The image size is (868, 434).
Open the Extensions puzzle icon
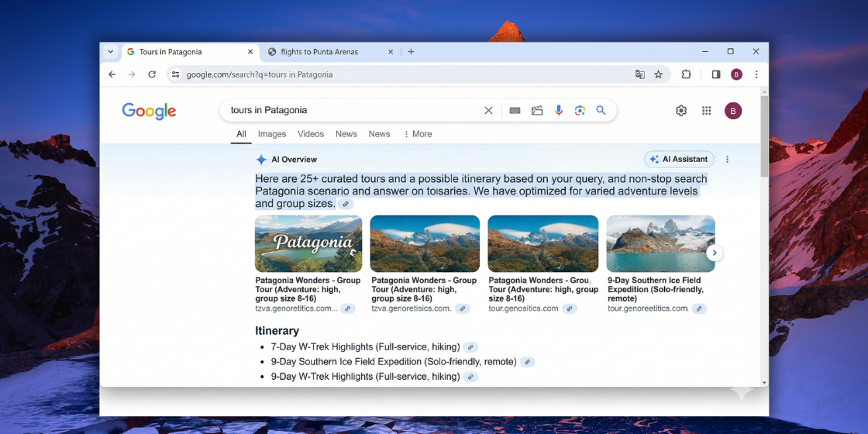pyautogui.click(x=687, y=74)
